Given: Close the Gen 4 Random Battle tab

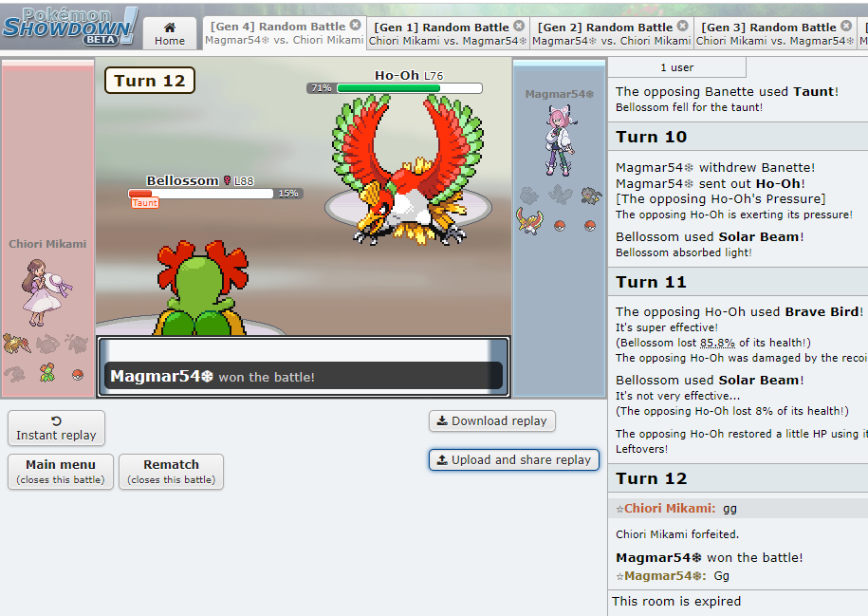Looking at the screenshot, I should [355, 26].
